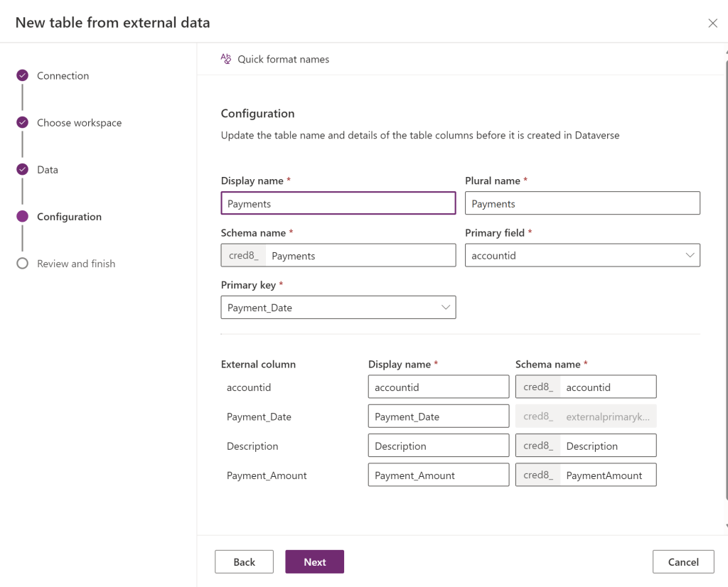
Task: Click the Quick format names icon
Action: pos(226,59)
